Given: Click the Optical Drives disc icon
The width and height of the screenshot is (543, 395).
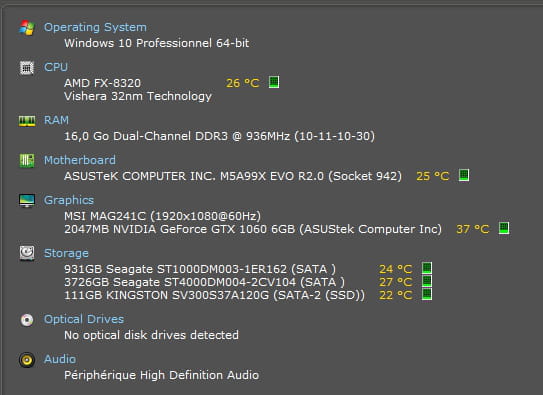Looking at the screenshot, I should [27, 320].
